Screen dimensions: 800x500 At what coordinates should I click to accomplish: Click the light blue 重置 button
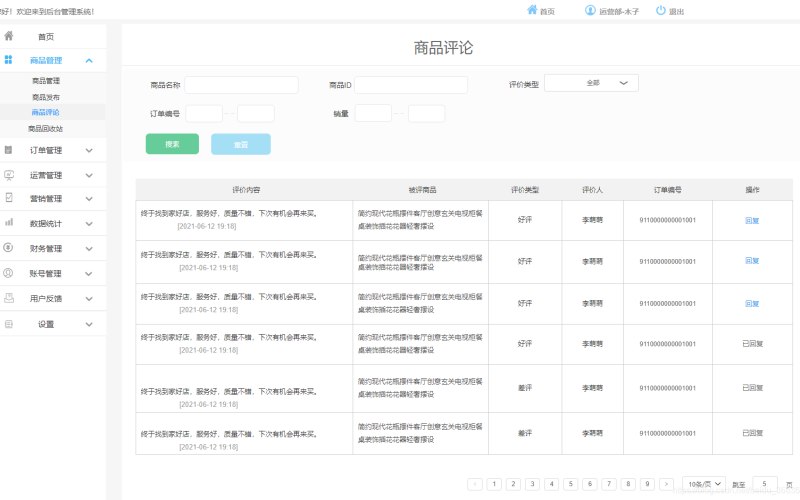pos(241,144)
